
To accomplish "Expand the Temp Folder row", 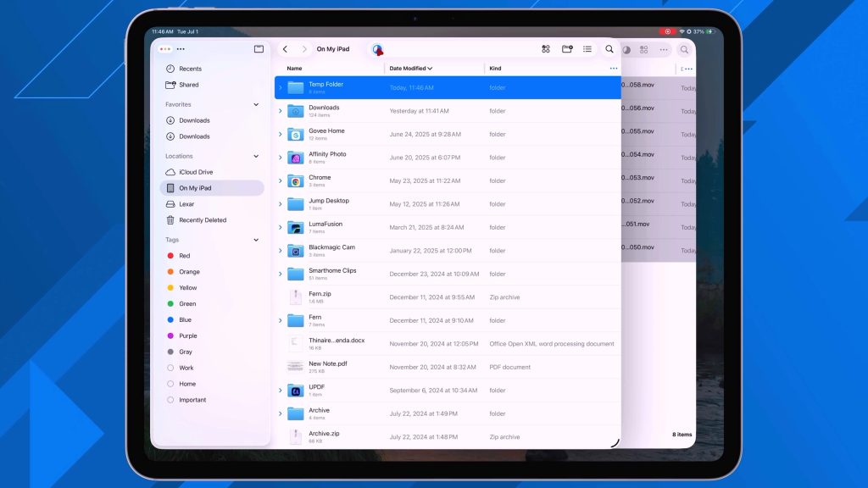I will (x=281, y=87).
